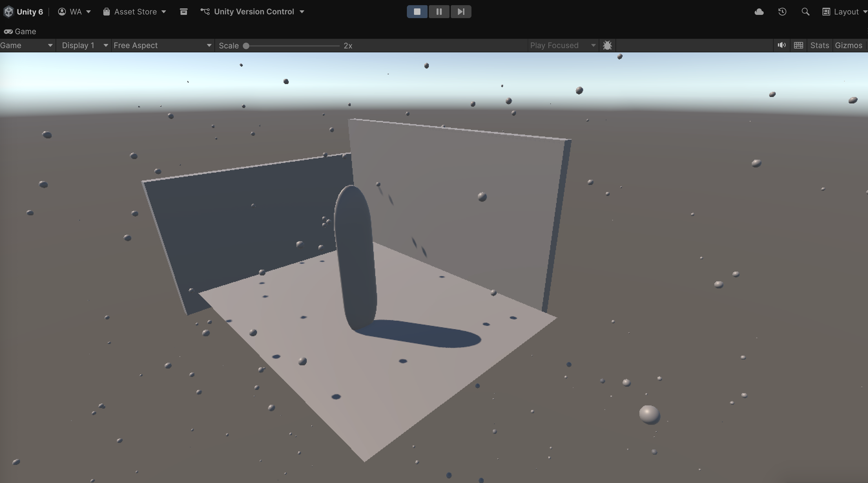Screen dimensions: 868x483
Task: Click the Search icon in the top toolbar
Action: click(x=805, y=11)
